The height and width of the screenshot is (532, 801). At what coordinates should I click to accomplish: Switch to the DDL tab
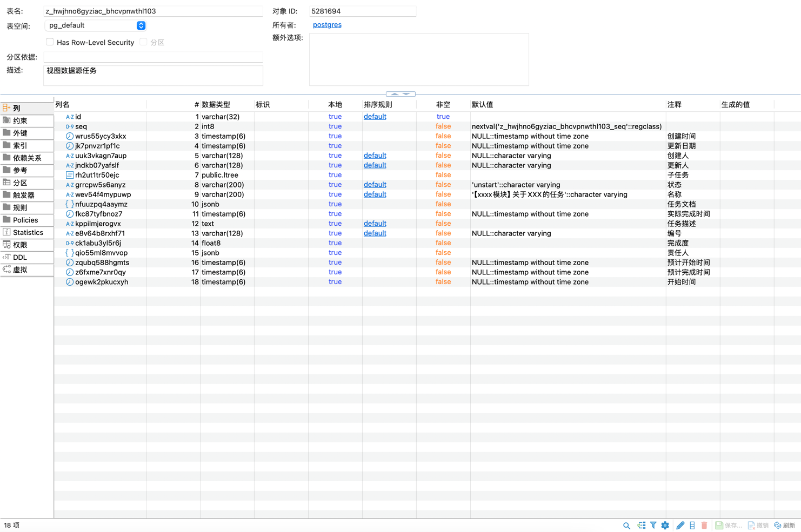pyautogui.click(x=19, y=257)
